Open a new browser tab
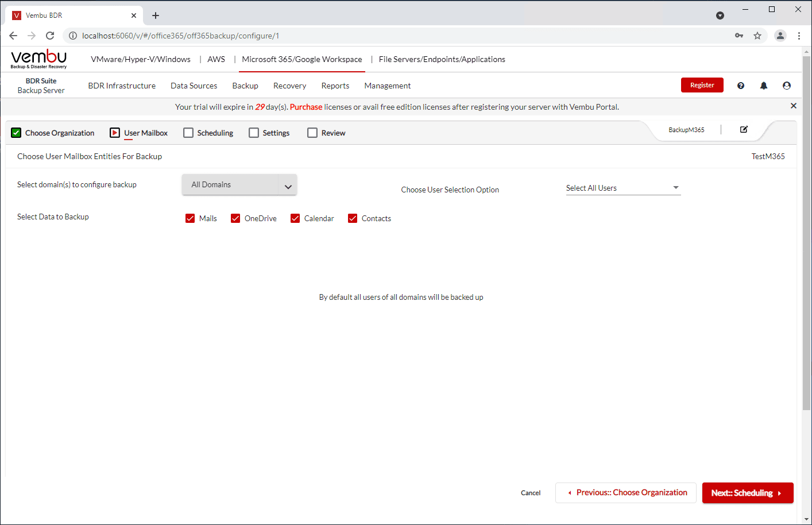This screenshot has height=525, width=812. (x=156, y=16)
